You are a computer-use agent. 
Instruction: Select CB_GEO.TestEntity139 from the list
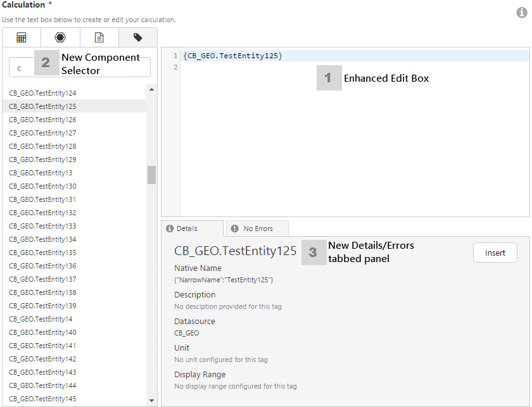point(42,306)
